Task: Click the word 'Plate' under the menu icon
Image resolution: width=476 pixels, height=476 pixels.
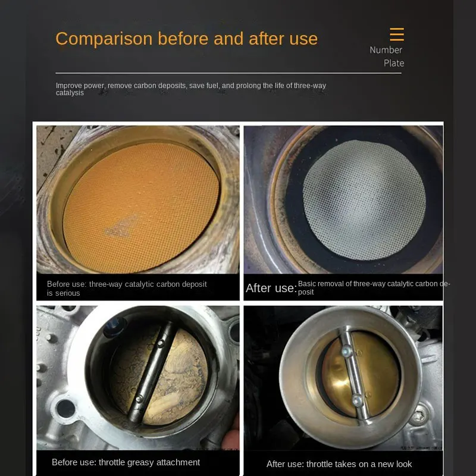Action: 394,63
